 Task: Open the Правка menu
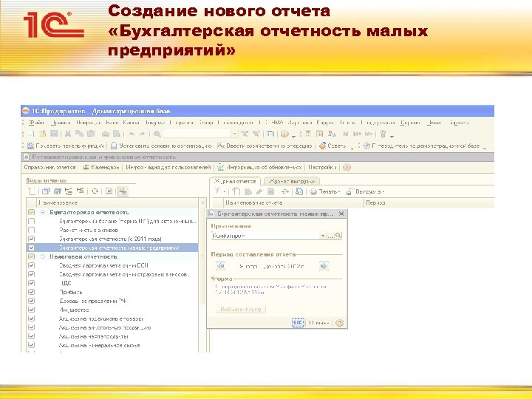(61, 123)
